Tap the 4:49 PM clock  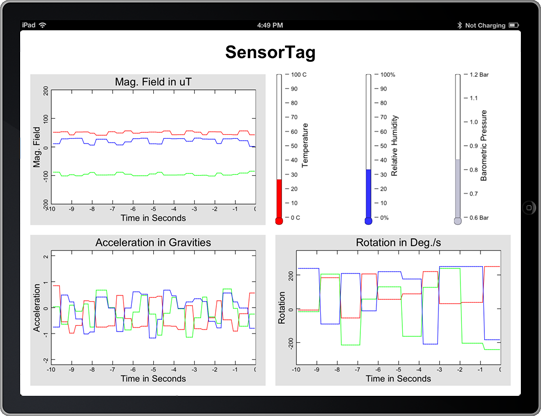270,25
